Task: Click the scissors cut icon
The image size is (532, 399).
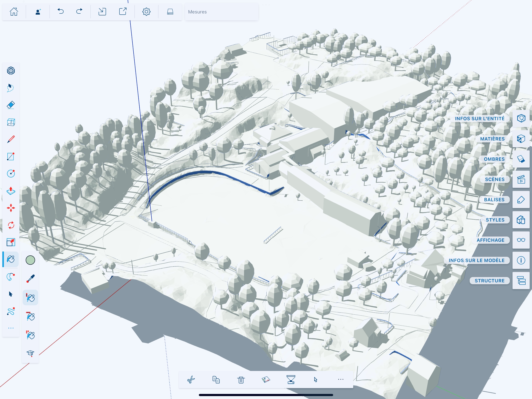Action: click(x=191, y=380)
